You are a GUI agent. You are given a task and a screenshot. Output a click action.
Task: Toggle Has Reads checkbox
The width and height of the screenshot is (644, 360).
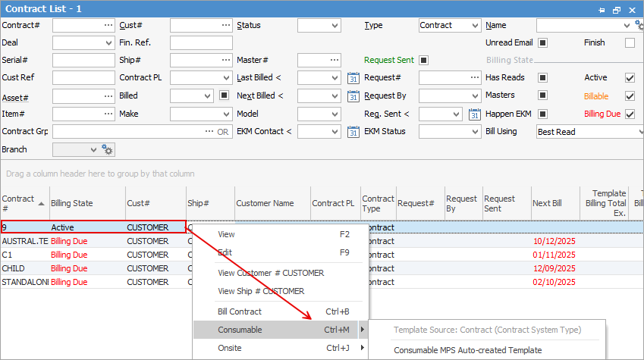click(x=542, y=77)
